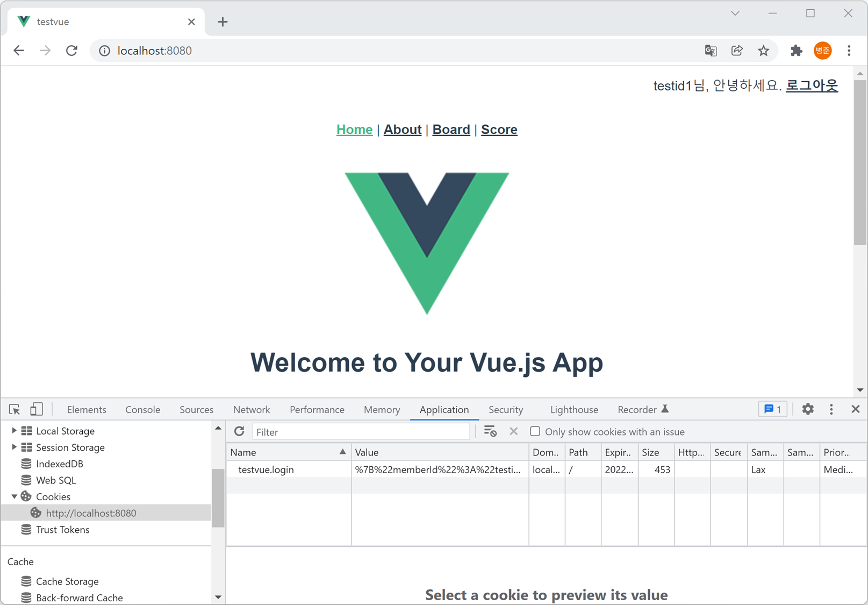This screenshot has height=605, width=868.
Task: Click the cookie value cell starting %7B%22memberId
Action: coord(440,469)
